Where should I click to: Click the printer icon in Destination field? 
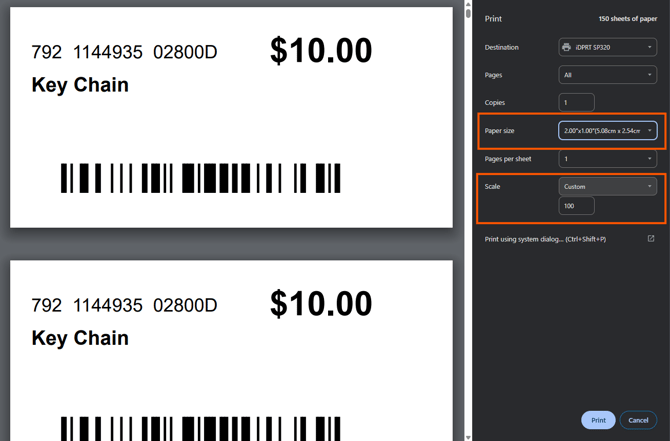click(x=566, y=47)
